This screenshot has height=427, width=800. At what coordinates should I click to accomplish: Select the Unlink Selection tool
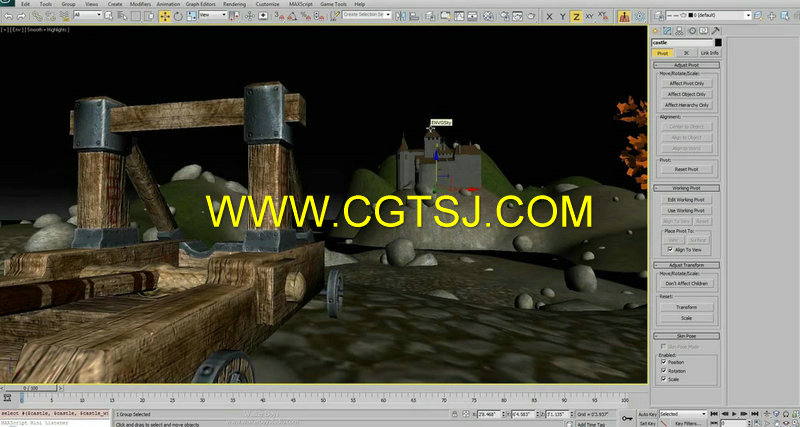pyautogui.click(x=51, y=16)
